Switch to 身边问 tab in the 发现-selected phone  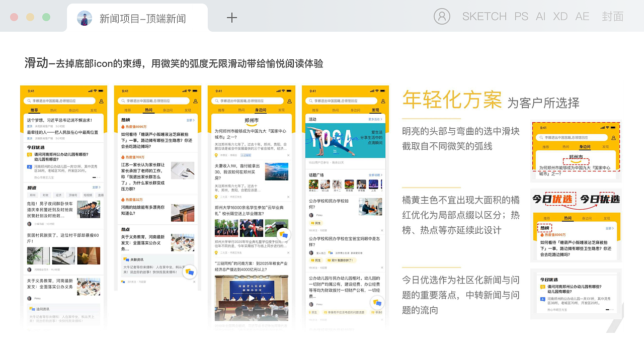[355, 110]
